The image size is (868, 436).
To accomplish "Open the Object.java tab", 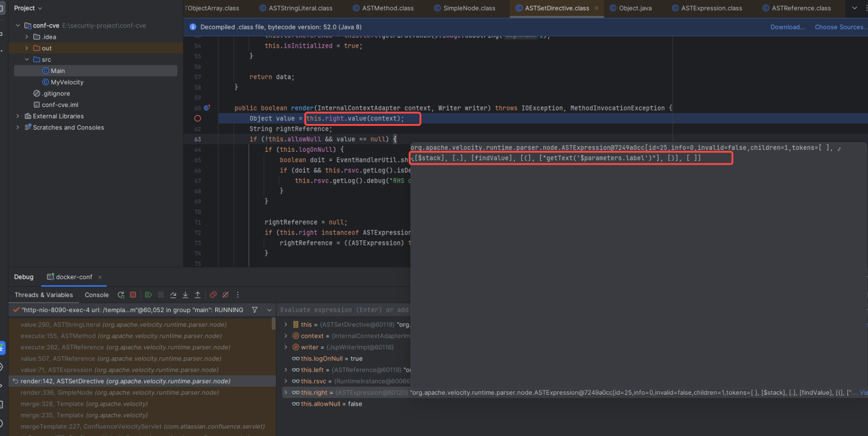I will (630, 8).
